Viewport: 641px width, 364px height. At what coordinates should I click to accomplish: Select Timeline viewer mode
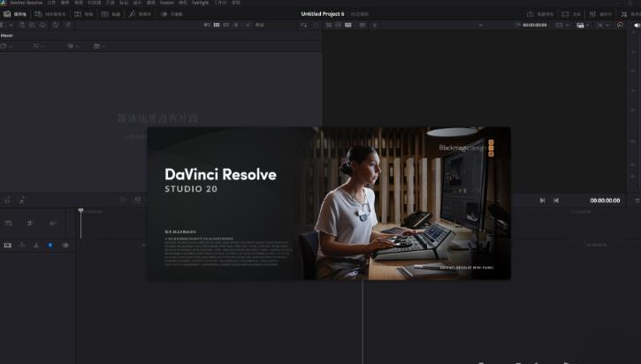point(348,25)
